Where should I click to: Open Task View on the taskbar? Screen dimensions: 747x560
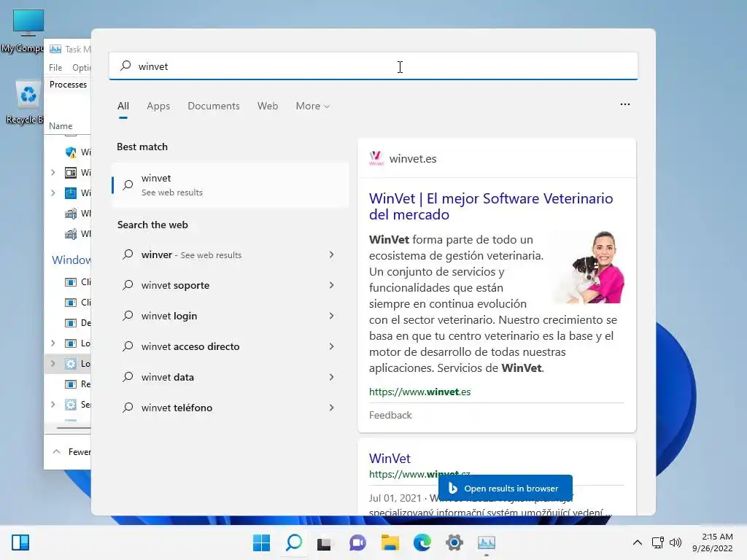point(325,542)
